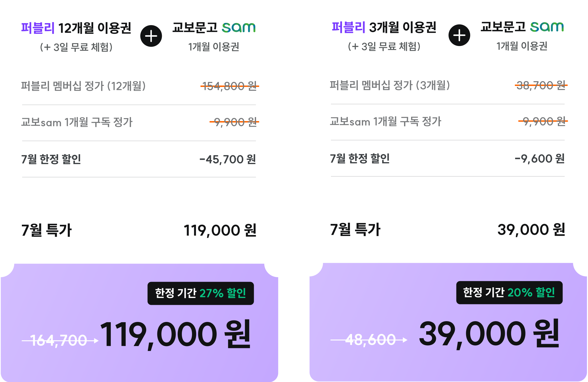The height and width of the screenshot is (382, 588).
Task: Click the plus icon in 3-month bundle
Action: [x=459, y=35]
